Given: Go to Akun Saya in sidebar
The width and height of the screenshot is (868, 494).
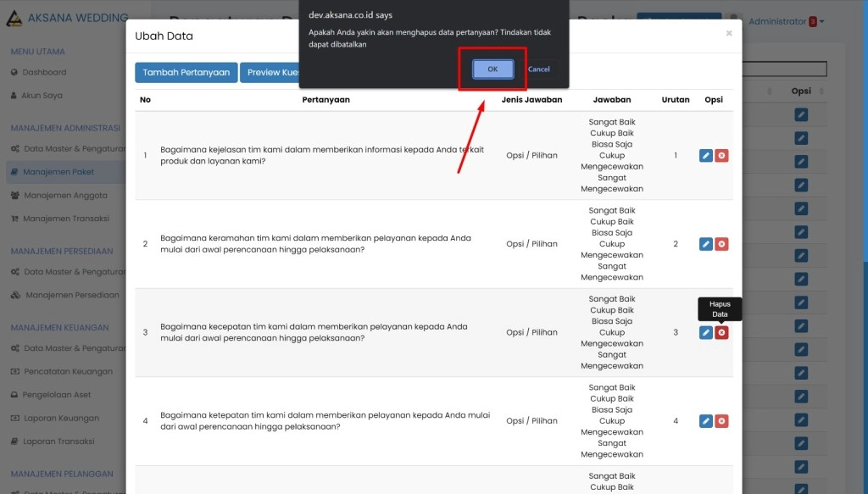Looking at the screenshot, I should [x=42, y=96].
